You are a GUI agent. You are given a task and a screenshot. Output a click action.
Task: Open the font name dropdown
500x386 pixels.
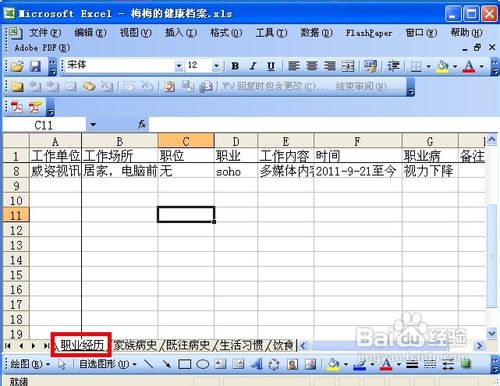coord(179,66)
